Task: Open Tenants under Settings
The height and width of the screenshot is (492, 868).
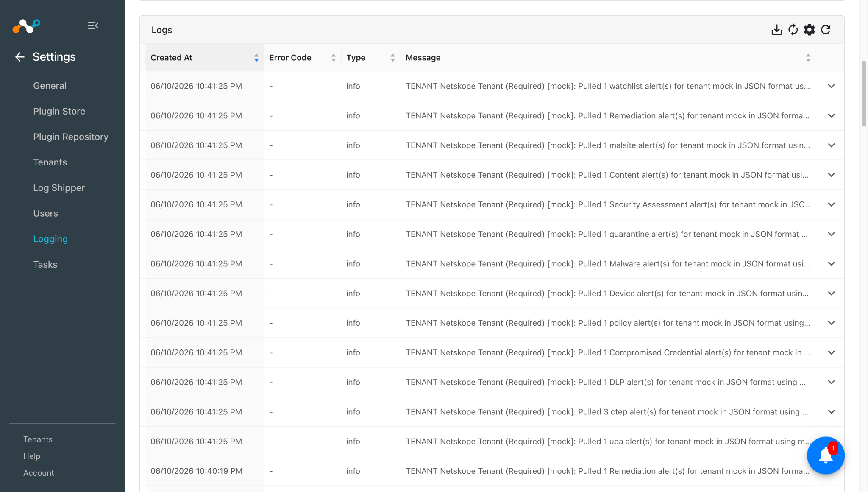Action: pyautogui.click(x=50, y=162)
